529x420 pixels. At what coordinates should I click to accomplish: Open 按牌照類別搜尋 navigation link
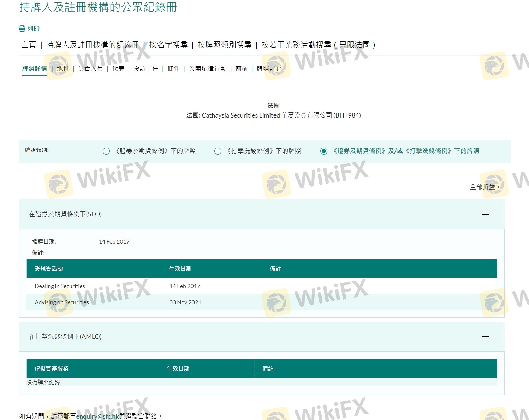224,45
